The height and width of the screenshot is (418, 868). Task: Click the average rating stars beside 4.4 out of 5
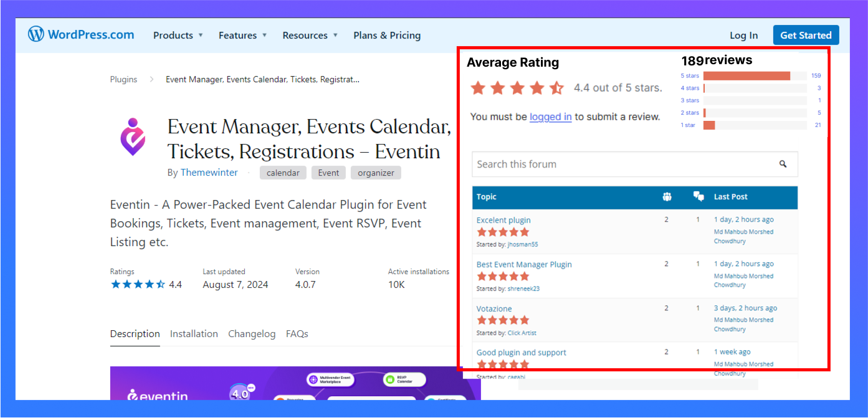tap(517, 88)
